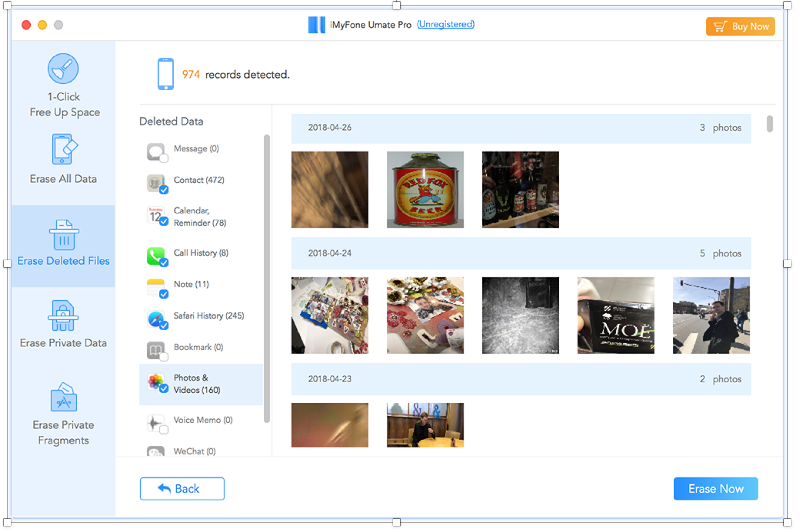The width and height of the screenshot is (800, 532).
Task: Select Note (11) category
Action: click(x=201, y=287)
